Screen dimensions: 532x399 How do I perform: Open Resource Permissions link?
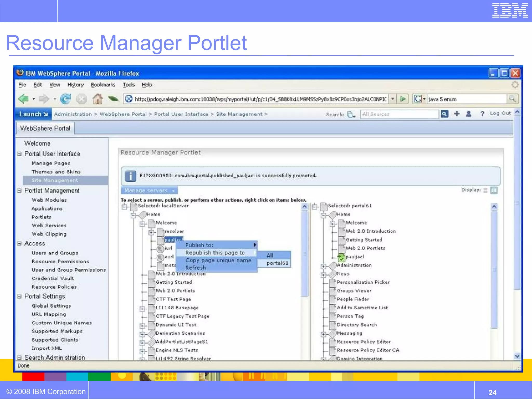(60, 262)
